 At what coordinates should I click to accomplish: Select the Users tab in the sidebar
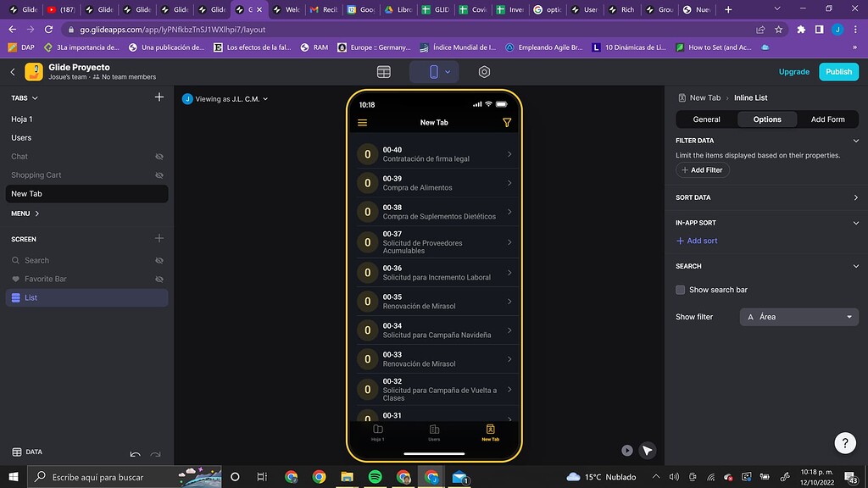pyautogui.click(x=25, y=137)
